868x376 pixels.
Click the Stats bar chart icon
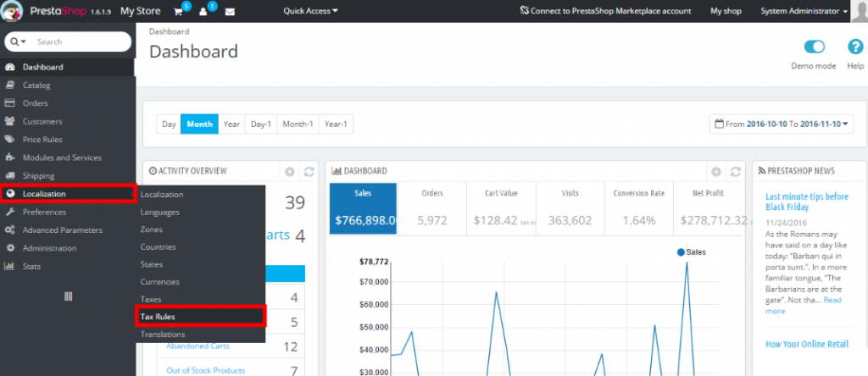click(x=9, y=266)
